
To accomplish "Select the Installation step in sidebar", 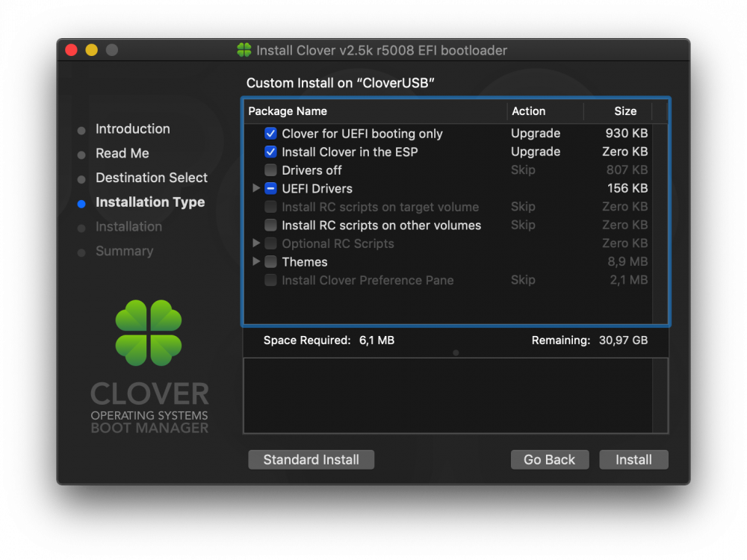I will coord(128,227).
